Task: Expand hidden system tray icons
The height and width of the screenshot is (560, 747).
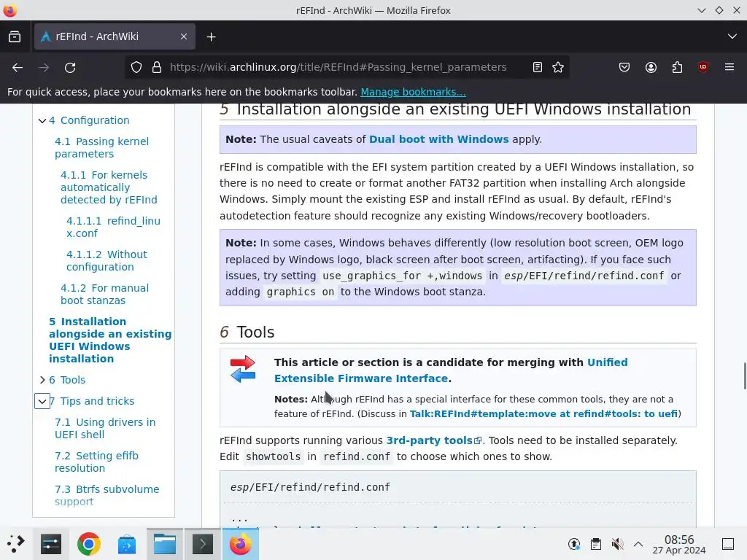Action: (x=638, y=544)
